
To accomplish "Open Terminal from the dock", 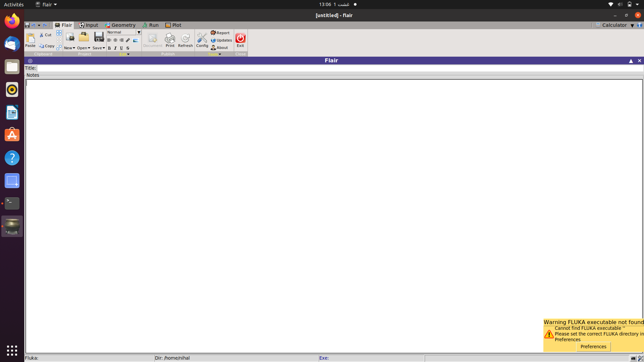I will click(12, 203).
